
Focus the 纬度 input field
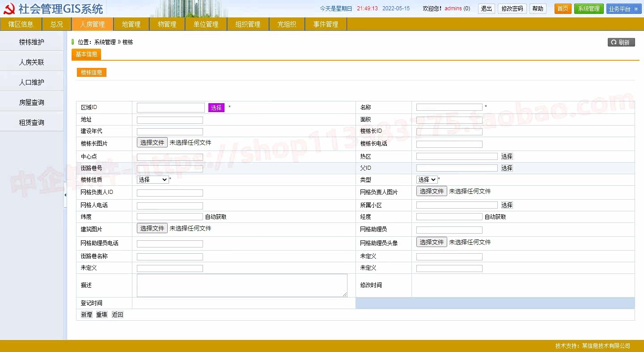click(170, 217)
